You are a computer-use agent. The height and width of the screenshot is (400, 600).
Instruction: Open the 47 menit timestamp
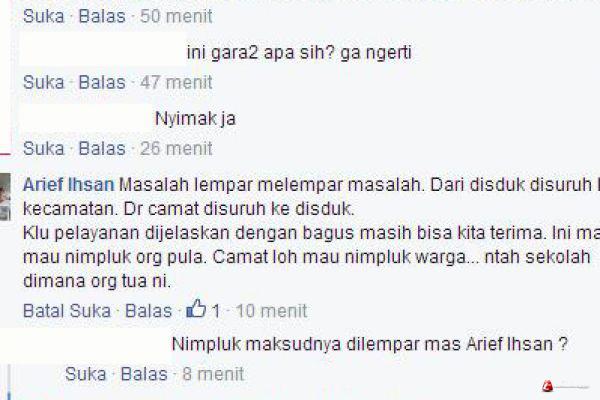tap(176, 82)
